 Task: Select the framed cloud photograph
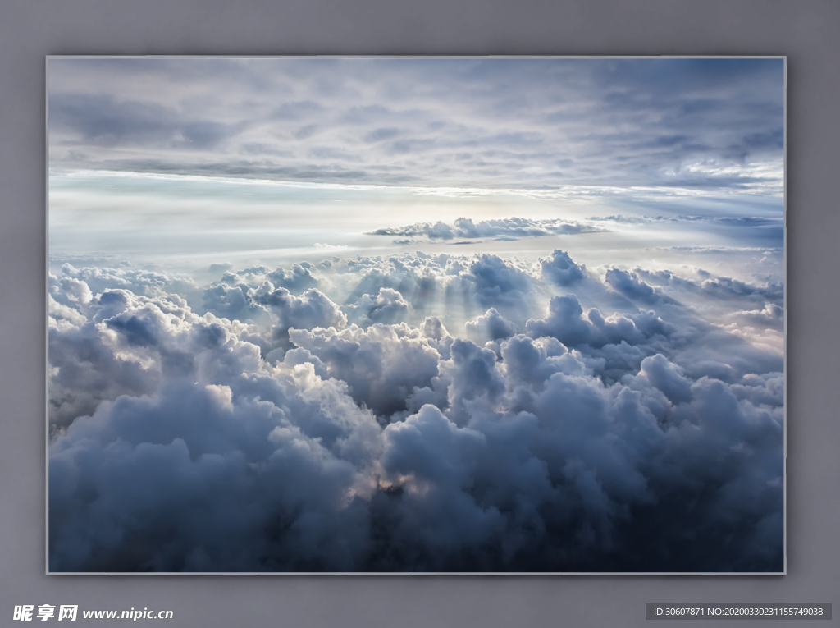(x=416, y=315)
